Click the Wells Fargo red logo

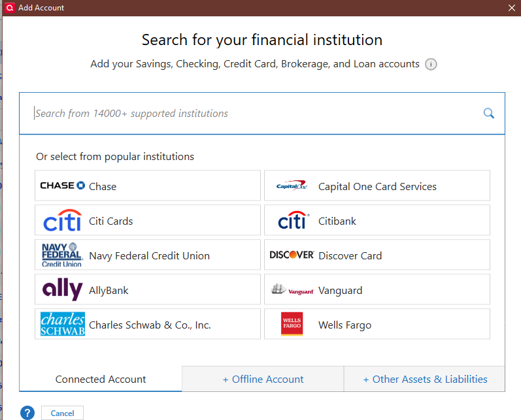[292, 324]
